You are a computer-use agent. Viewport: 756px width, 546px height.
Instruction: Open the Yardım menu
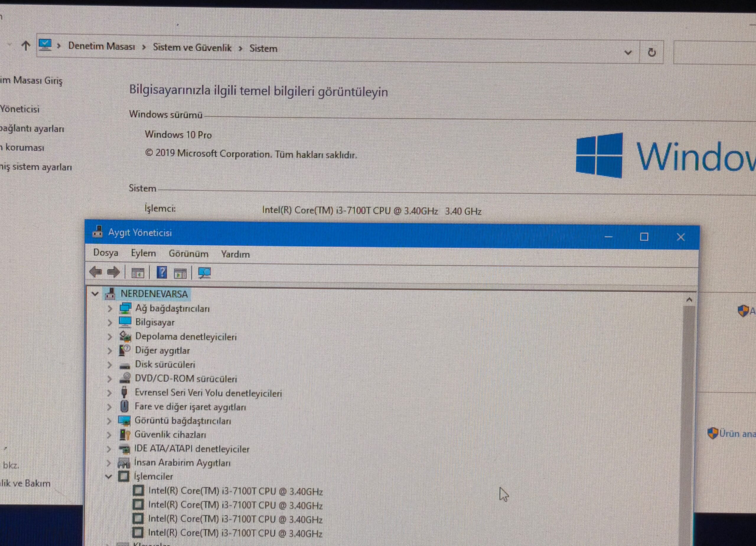(235, 254)
